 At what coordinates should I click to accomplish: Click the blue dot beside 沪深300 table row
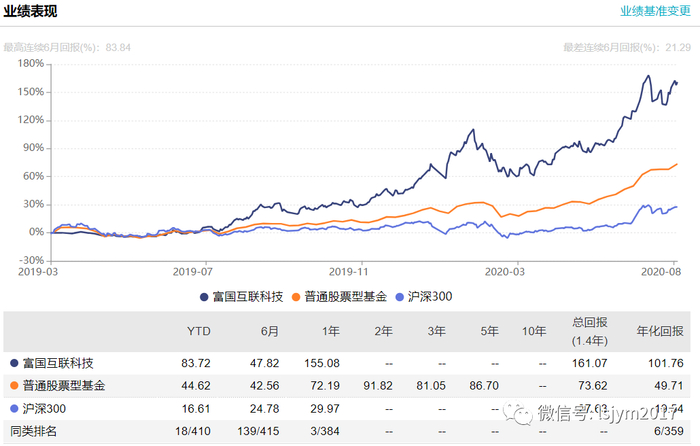click(12, 408)
